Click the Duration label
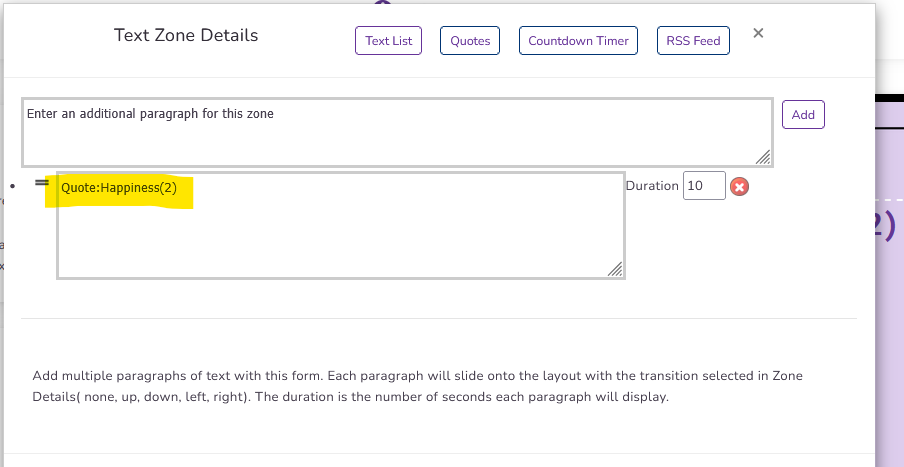Viewport: 904px width, 467px height. coord(651,186)
